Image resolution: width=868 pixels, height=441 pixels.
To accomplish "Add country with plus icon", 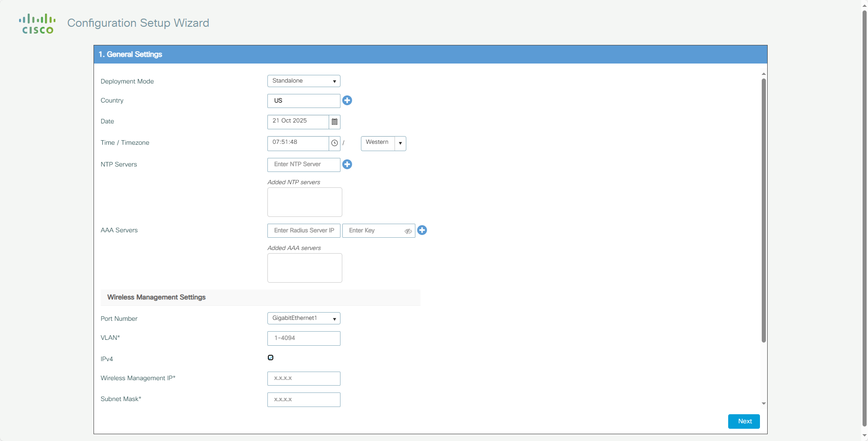I will (x=347, y=100).
